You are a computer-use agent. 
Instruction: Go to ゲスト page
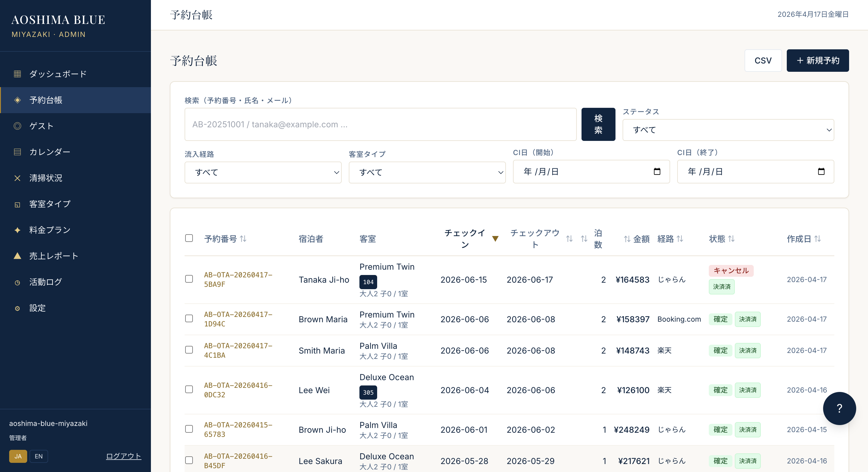[x=76, y=126]
